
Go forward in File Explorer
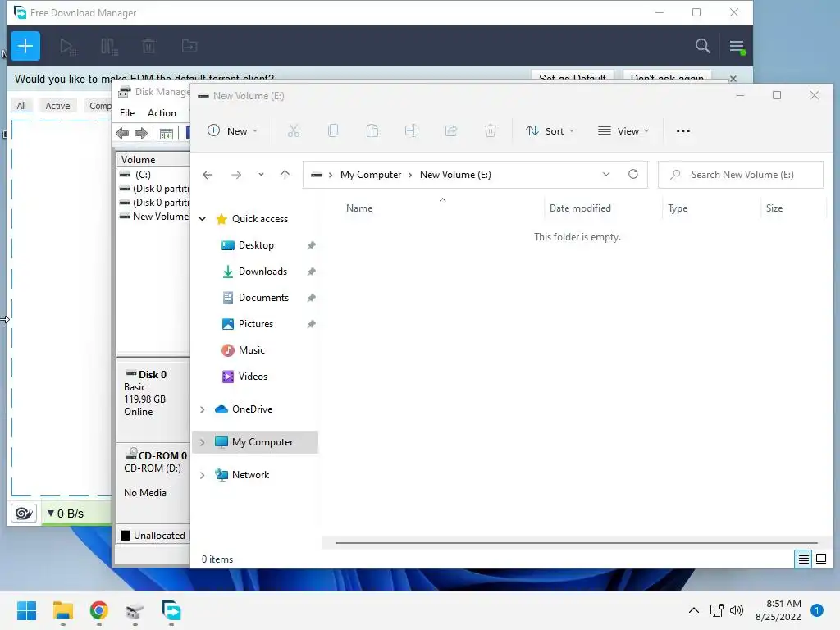coord(236,175)
